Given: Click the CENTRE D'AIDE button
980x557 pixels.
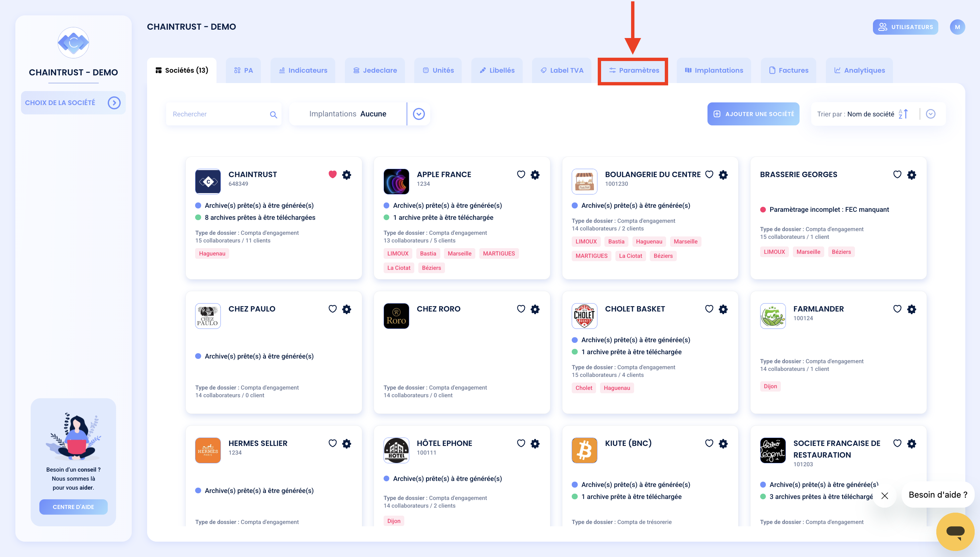Looking at the screenshot, I should click(x=73, y=507).
